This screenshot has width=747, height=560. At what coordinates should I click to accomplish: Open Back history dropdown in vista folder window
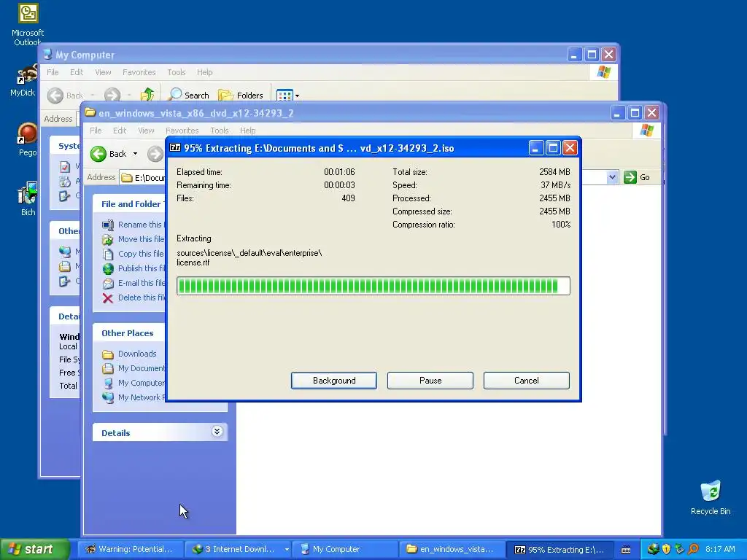(135, 154)
